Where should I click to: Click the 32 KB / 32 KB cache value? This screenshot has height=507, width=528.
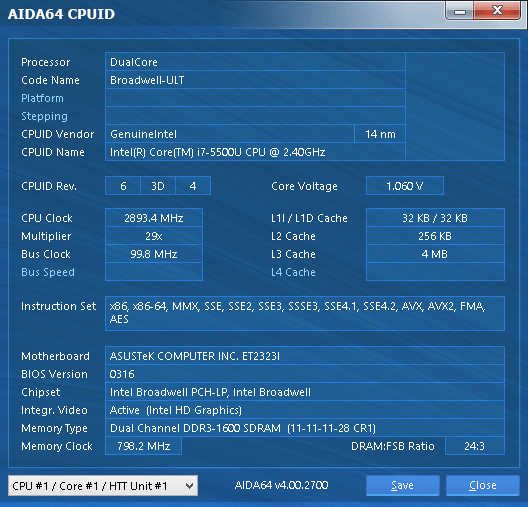435,218
